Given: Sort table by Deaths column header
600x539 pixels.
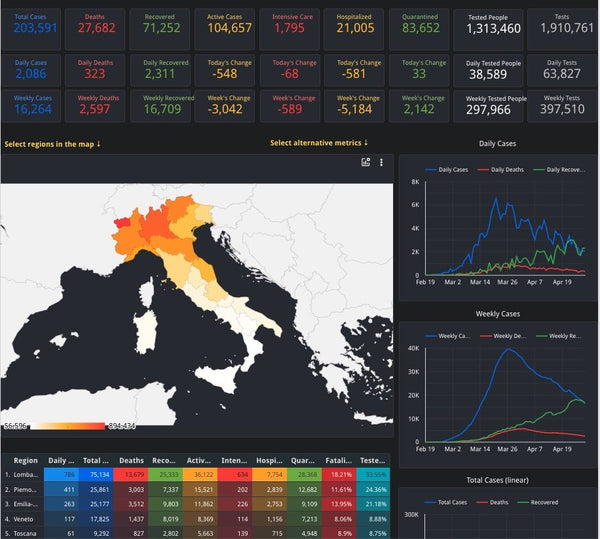Looking at the screenshot, I should tap(131, 461).
